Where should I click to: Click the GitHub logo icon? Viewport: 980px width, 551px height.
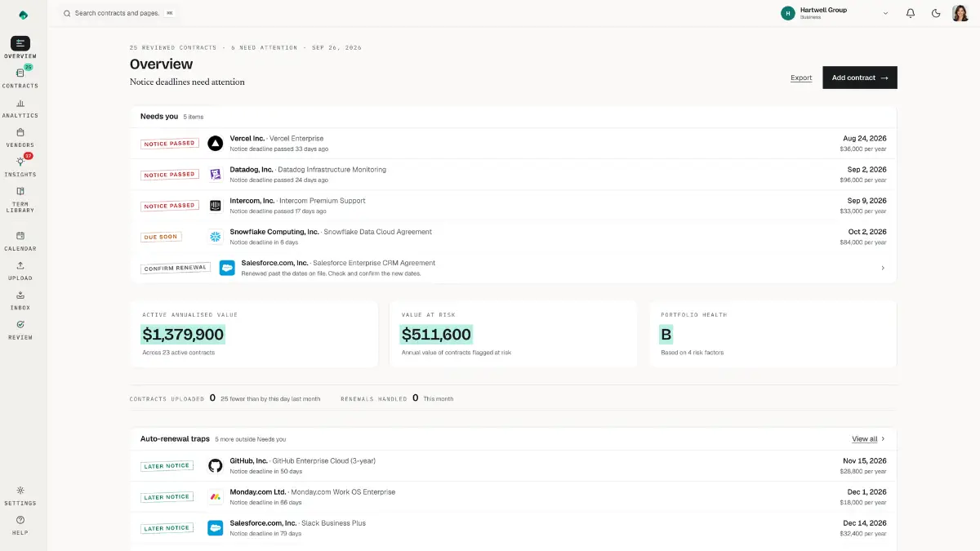[x=216, y=465]
